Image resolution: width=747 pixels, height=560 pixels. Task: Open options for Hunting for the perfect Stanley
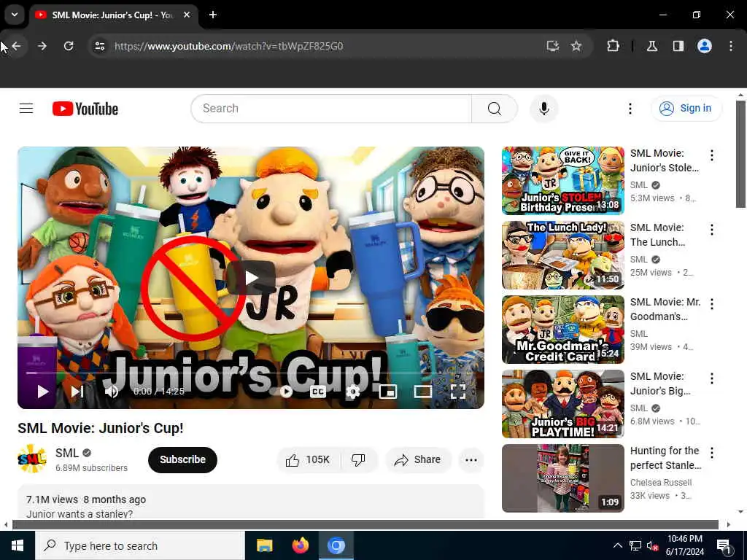point(712,452)
